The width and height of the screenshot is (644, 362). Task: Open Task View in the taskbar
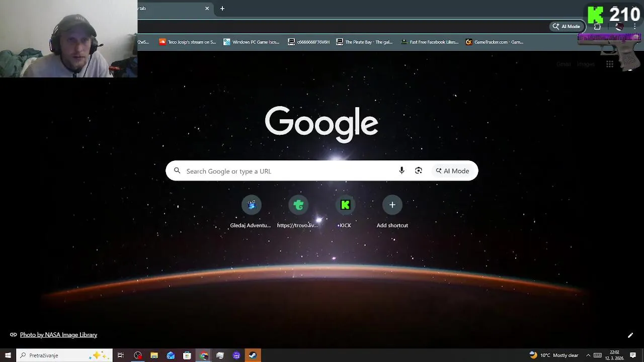pos(121,355)
